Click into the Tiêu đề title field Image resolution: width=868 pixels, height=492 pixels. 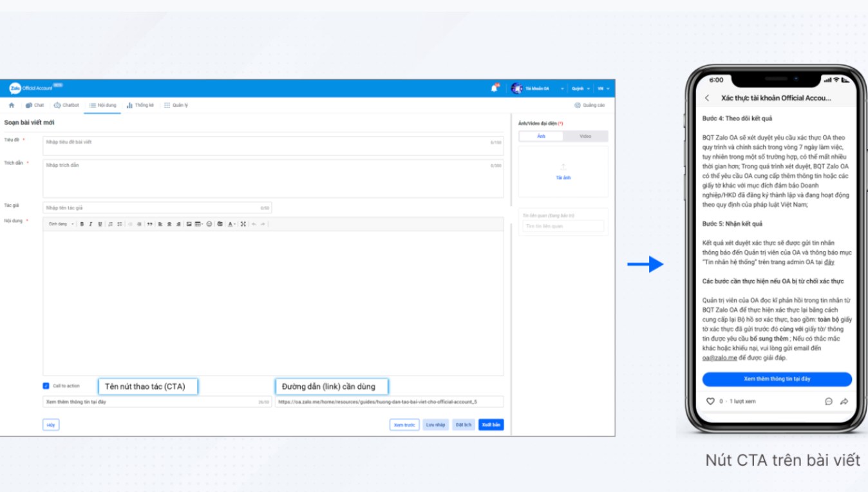point(273,146)
